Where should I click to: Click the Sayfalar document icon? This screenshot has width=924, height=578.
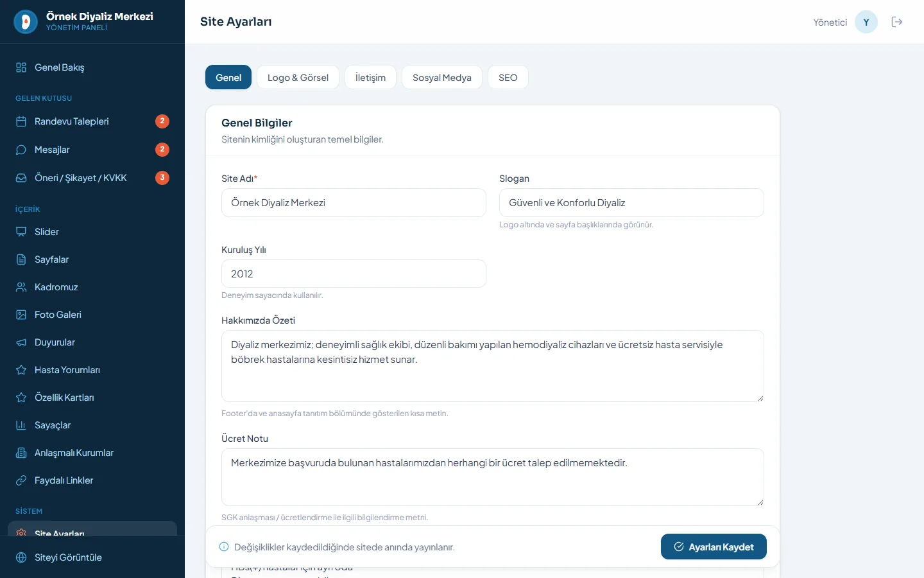[21, 259]
